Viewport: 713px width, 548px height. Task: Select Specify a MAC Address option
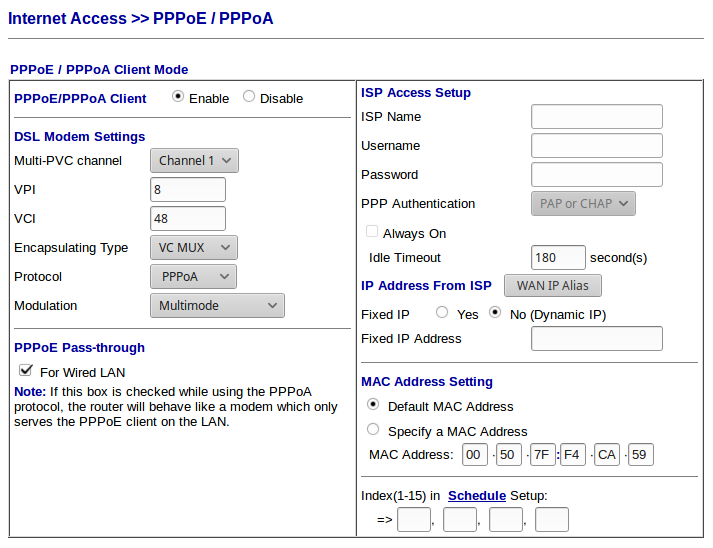pyautogui.click(x=373, y=430)
